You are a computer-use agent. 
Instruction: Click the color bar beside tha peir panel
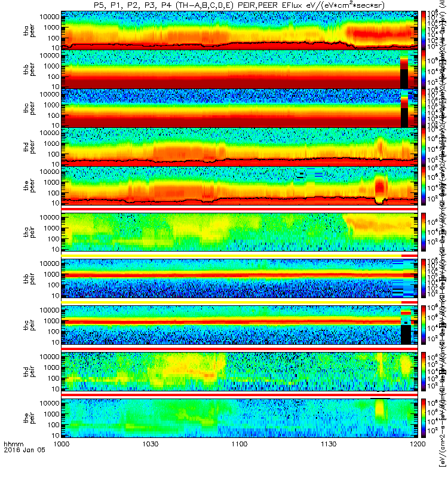click(x=424, y=232)
